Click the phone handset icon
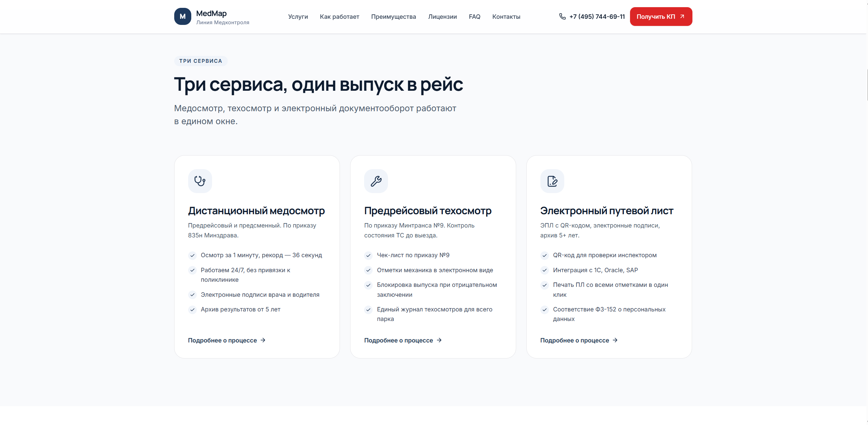The height and width of the screenshot is (425, 868). click(x=562, y=16)
